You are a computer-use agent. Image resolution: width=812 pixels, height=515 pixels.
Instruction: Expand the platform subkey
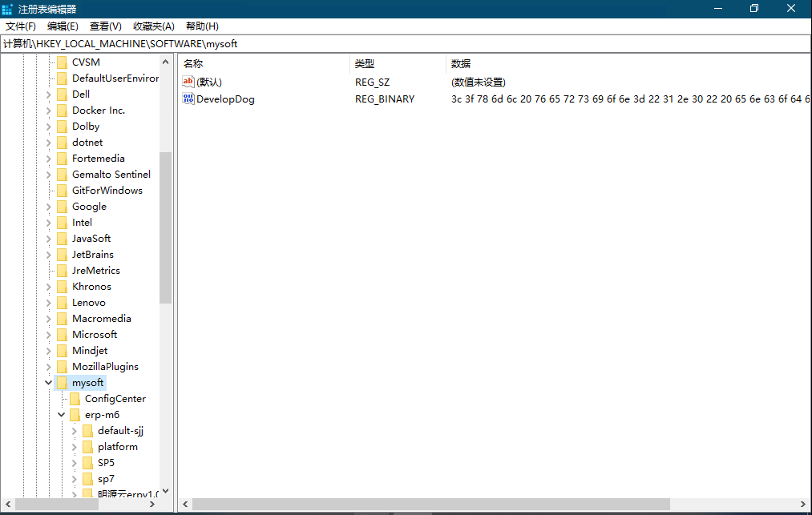(75, 447)
